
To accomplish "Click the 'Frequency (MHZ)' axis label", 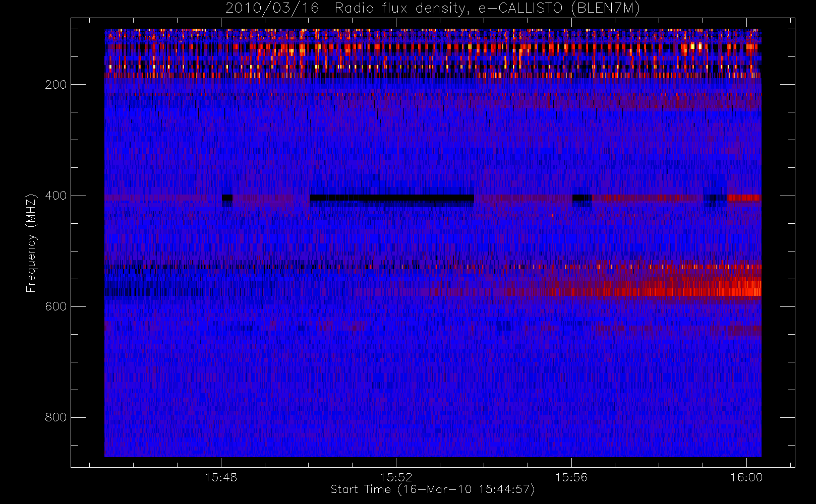I will pyautogui.click(x=31, y=243).
